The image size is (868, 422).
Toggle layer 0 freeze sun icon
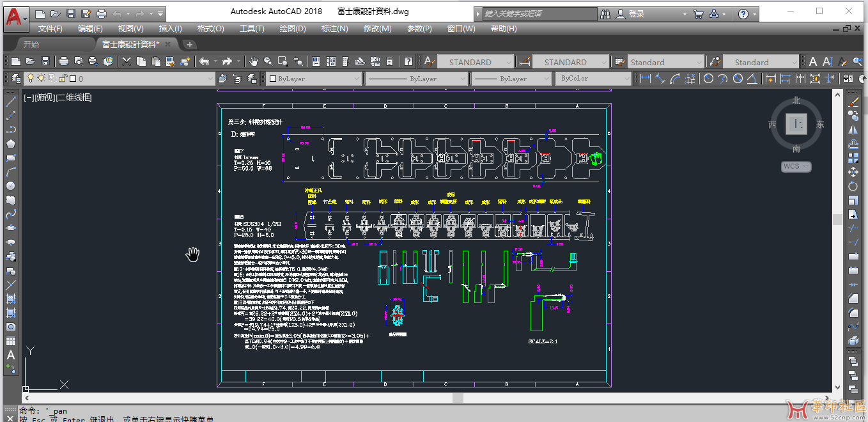pos(41,79)
